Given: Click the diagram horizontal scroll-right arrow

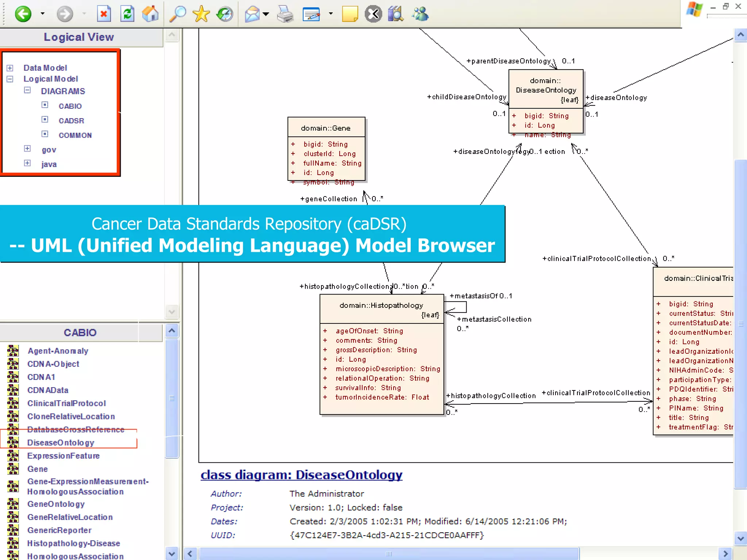Looking at the screenshot, I should [x=725, y=554].
